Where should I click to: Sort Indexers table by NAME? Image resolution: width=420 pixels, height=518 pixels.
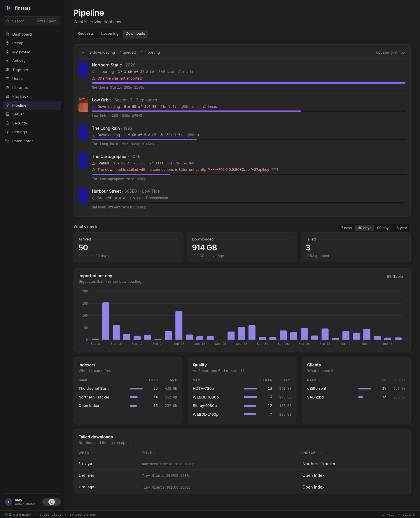pyautogui.click(x=85, y=380)
